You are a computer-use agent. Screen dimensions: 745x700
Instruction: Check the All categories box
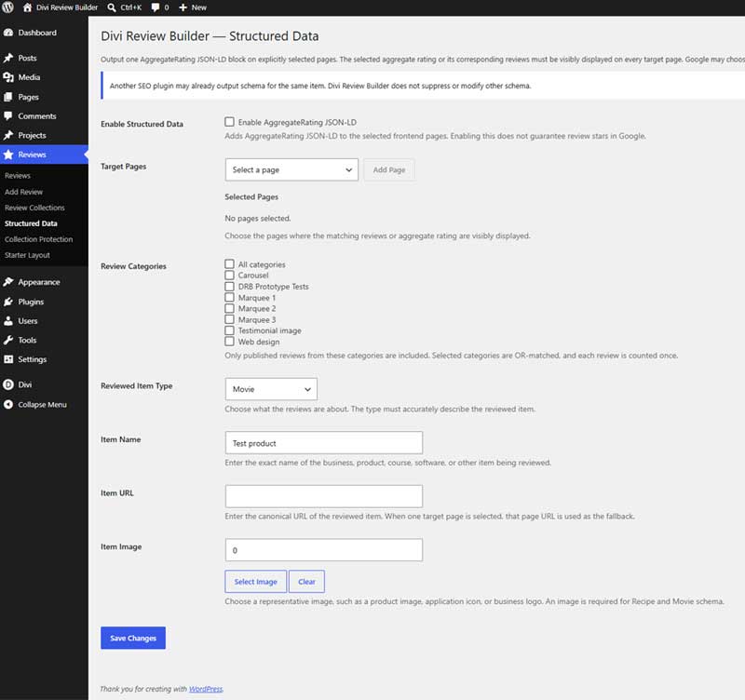[229, 264]
